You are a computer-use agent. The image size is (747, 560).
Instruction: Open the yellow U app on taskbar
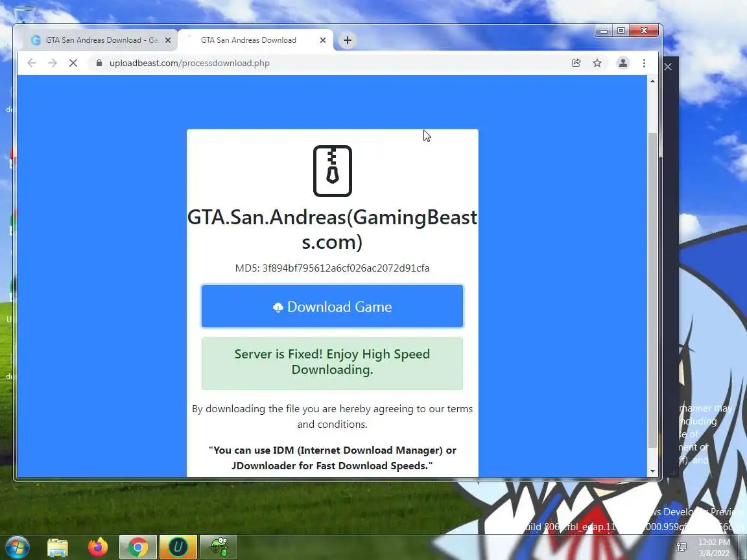click(178, 547)
